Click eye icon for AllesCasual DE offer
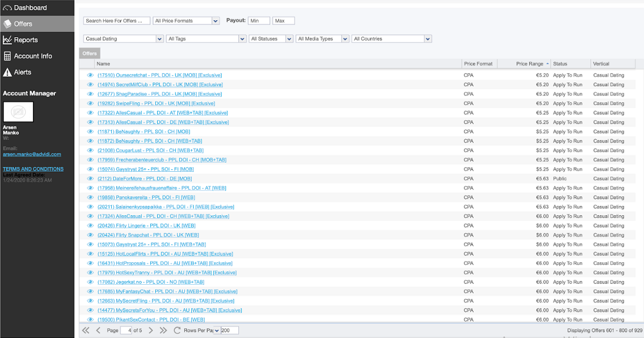644x338 pixels. point(90,122)
